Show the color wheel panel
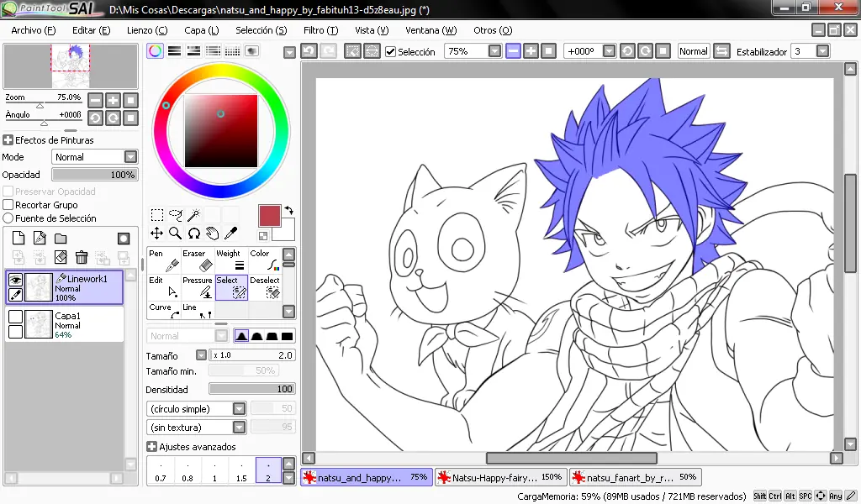861x504 pixels. (155, 51)
